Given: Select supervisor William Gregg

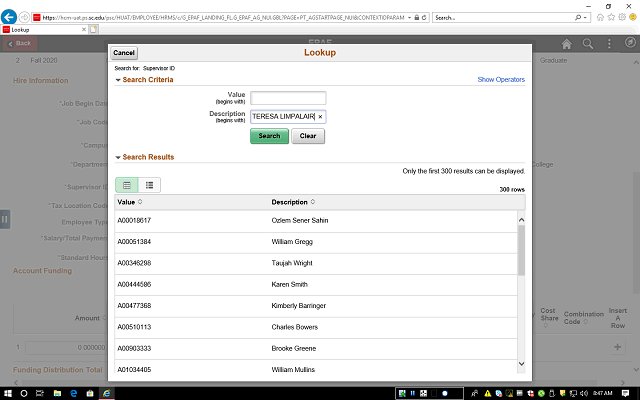Looking at the screenshot, I should pos(292,242).
